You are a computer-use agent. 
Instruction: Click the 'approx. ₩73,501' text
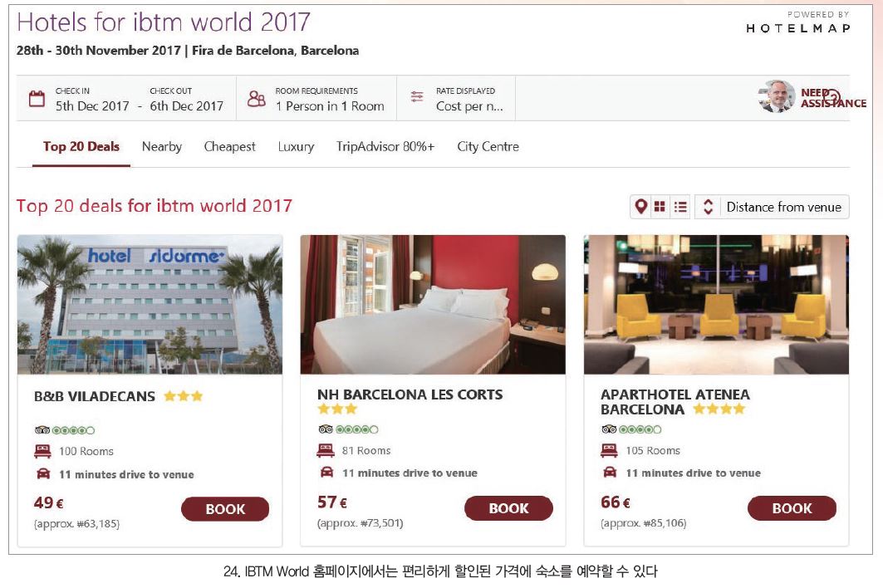(361, 523)
